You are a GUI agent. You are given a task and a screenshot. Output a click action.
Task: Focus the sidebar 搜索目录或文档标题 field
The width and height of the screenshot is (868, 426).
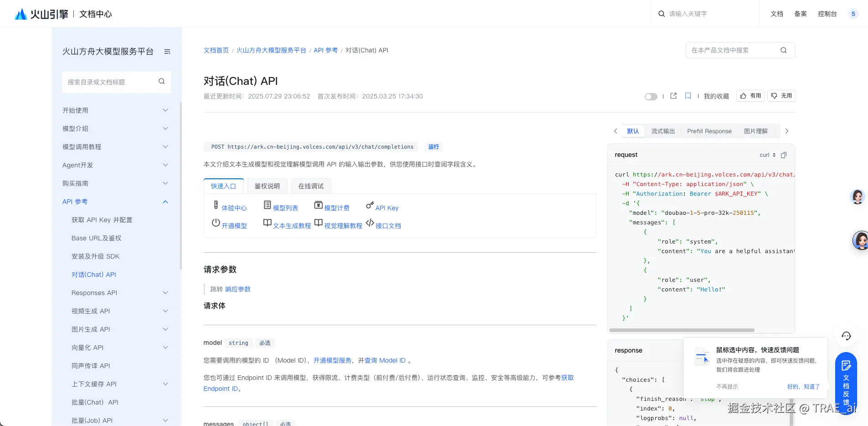click(117, 82)
